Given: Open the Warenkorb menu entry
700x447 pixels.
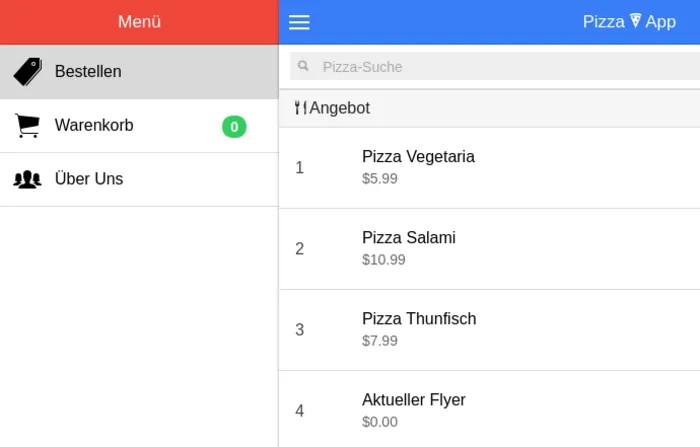Looking at the screenshot, I should 94,126.
